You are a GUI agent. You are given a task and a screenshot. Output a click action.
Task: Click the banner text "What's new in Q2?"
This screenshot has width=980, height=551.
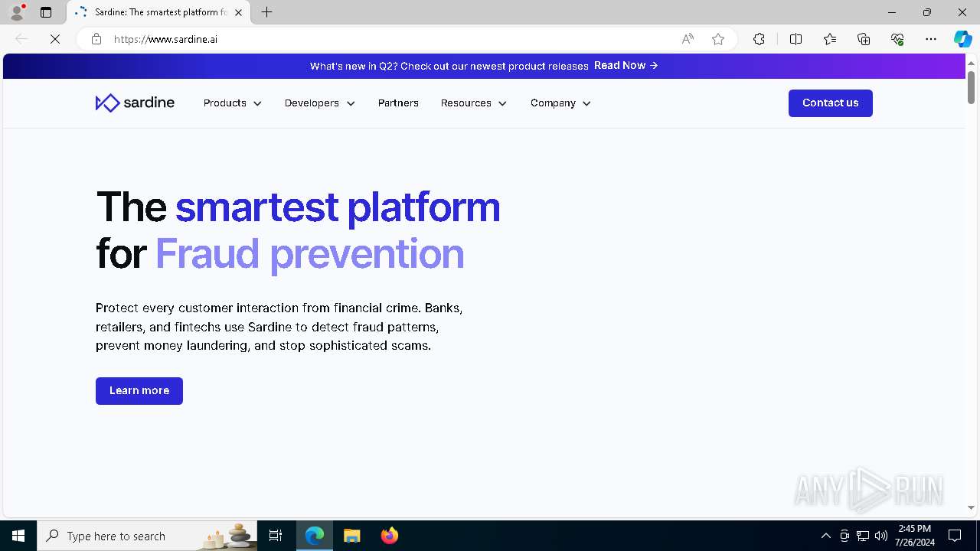tap(353, 67)
